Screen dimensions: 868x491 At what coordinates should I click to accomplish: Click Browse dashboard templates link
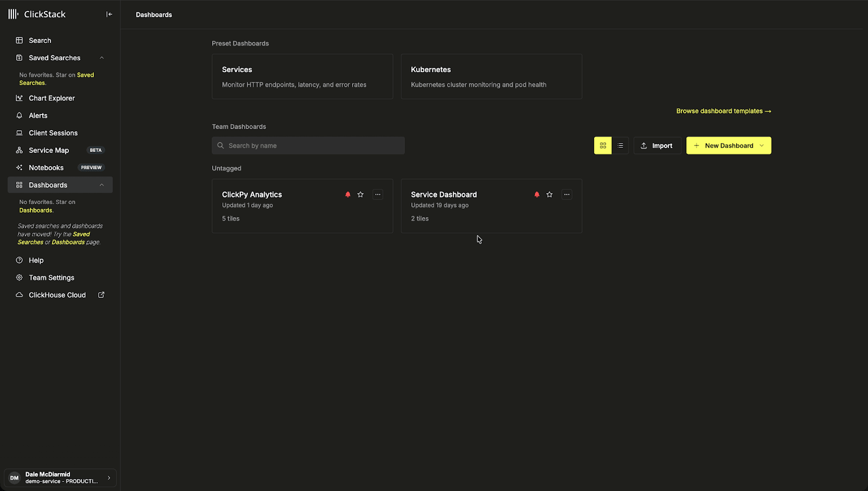click(x=724, y=111)
